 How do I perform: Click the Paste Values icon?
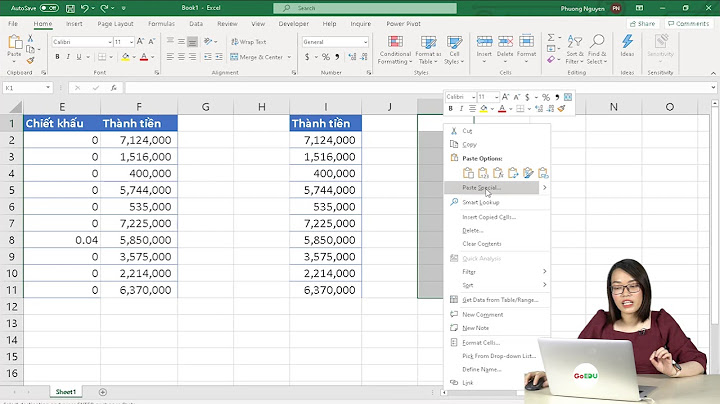pyautogui.click(x=483, y=173)
